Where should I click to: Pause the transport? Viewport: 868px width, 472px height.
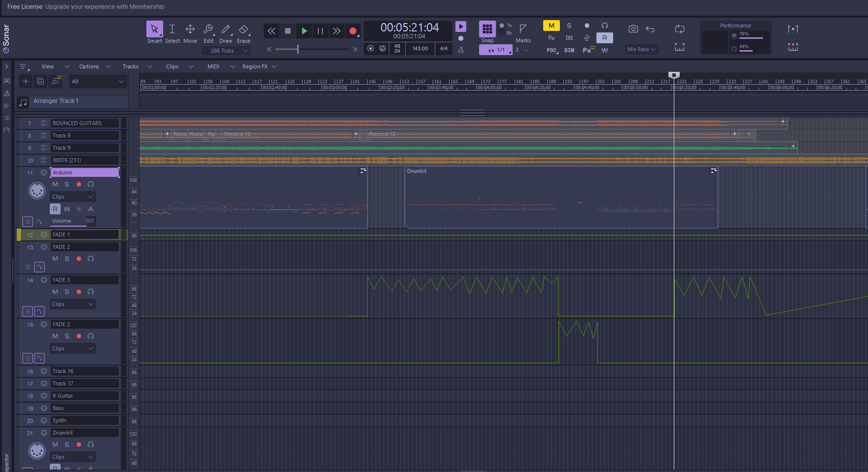coord(321,31)
